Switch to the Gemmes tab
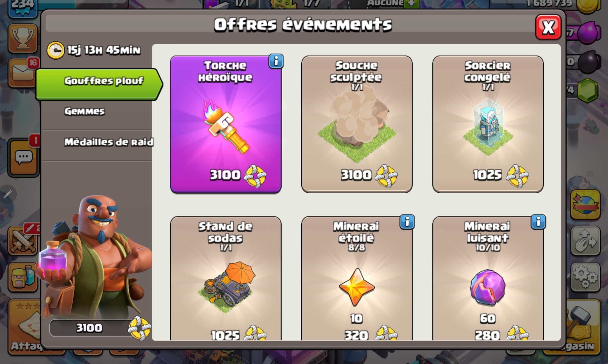The image size is (608, 364). (85, 111)
